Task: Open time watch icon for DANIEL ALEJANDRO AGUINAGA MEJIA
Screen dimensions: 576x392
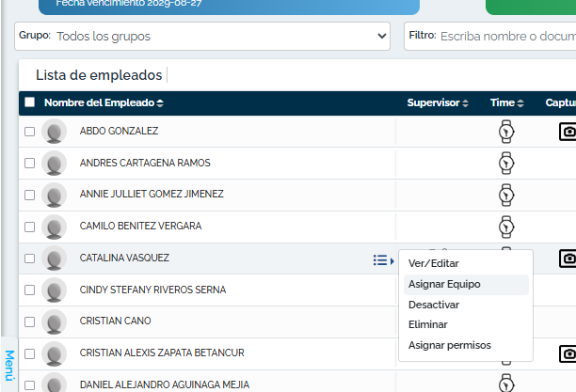Action: pos(506,383)
